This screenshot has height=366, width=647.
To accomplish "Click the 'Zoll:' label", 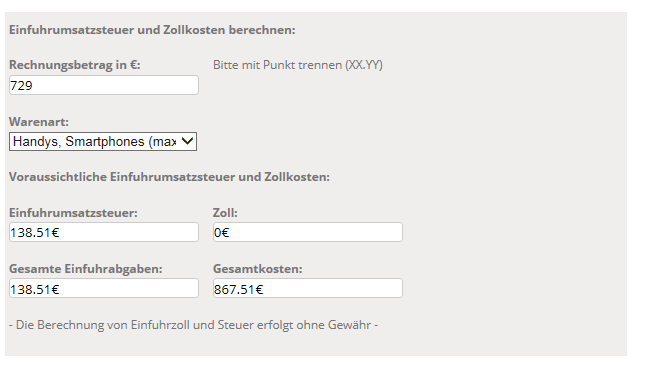I will coord(225,213).
